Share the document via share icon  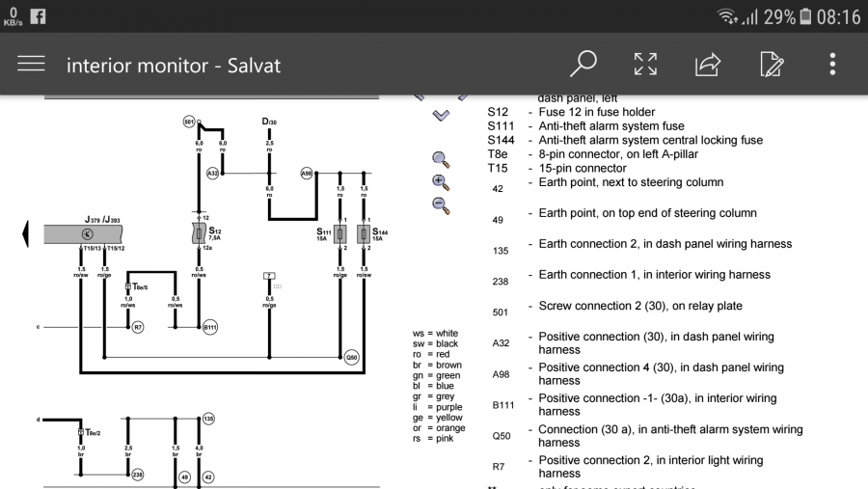(708, 65)
